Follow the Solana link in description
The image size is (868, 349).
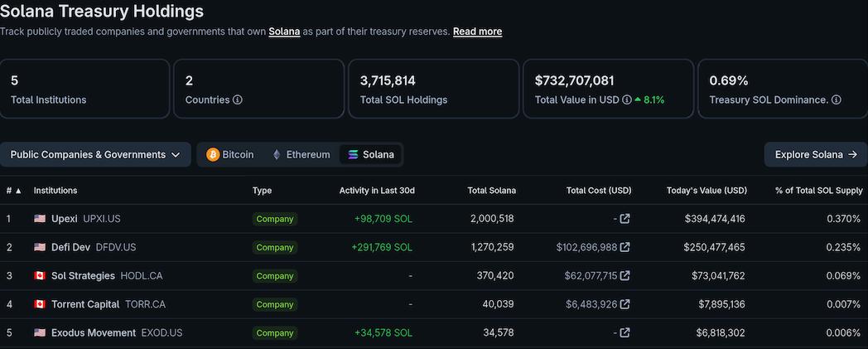point(284,32)
